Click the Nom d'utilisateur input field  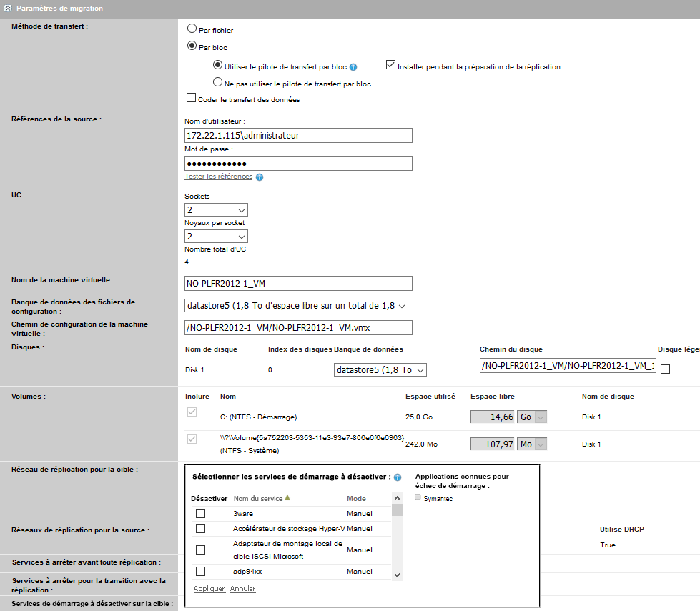point(298,136)
